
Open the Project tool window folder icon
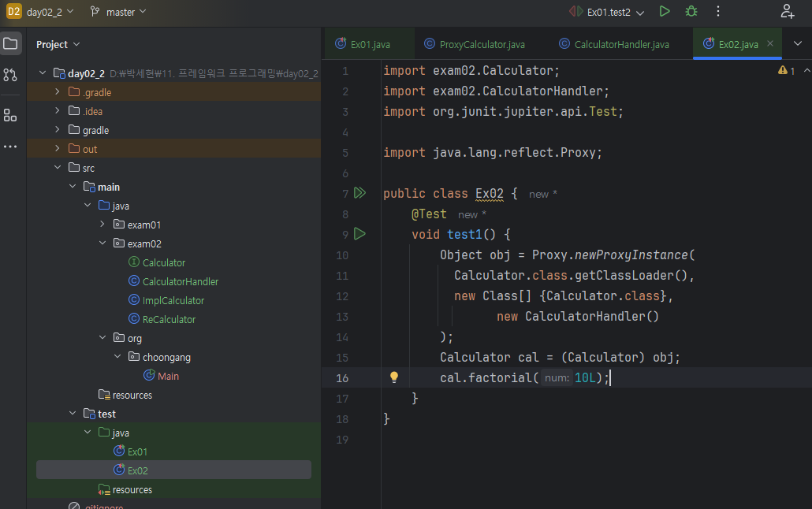[x=10, y=43]
